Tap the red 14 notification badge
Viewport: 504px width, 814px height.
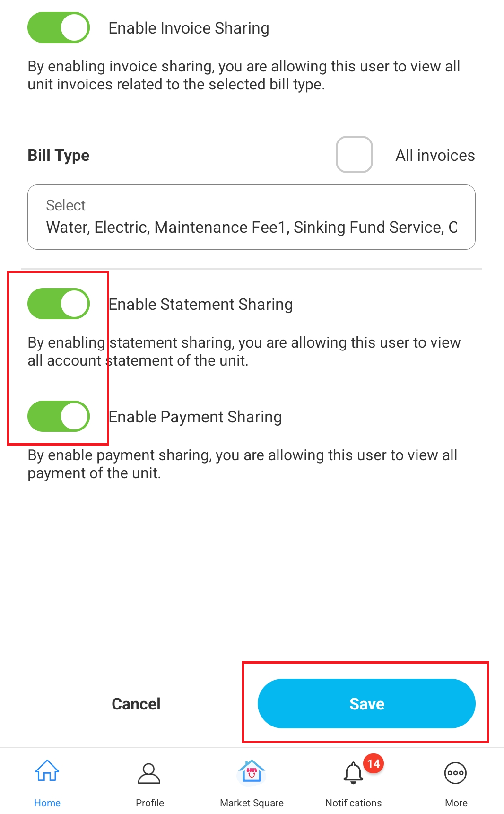pos(374,763)
